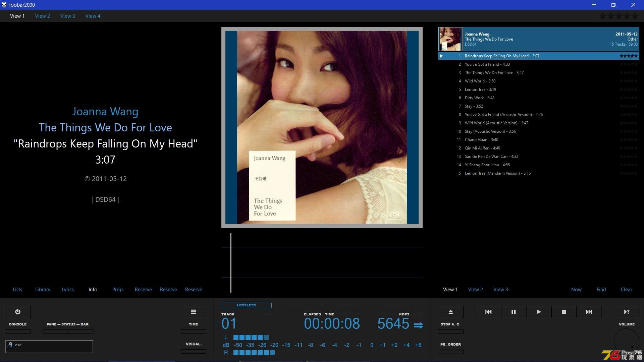Toggle the CONSOLE switch bar
The width and height of the screenshot is (644, 362).
pos(18,331)
